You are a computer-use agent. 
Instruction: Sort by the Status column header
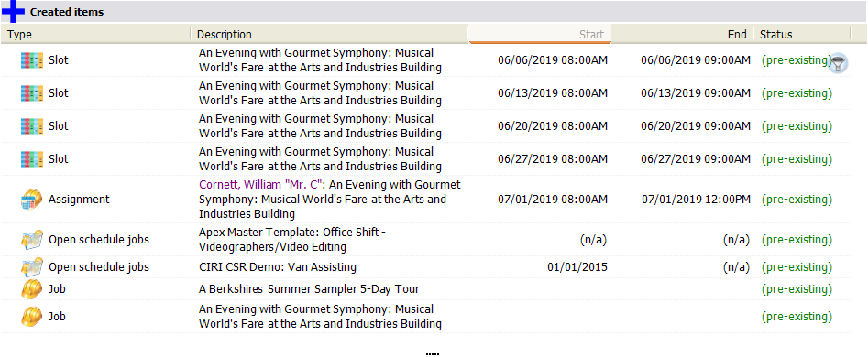(x=802, y=34)
